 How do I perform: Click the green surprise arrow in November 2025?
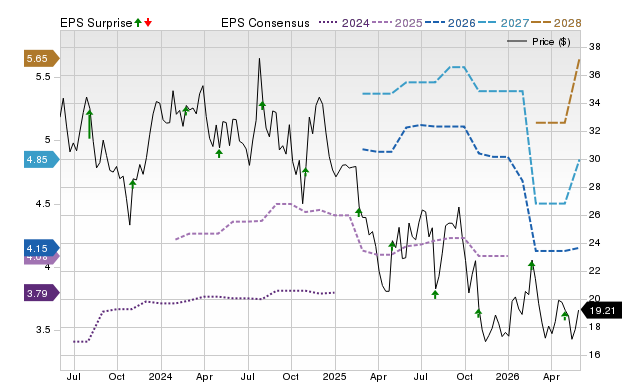(478, 313)
